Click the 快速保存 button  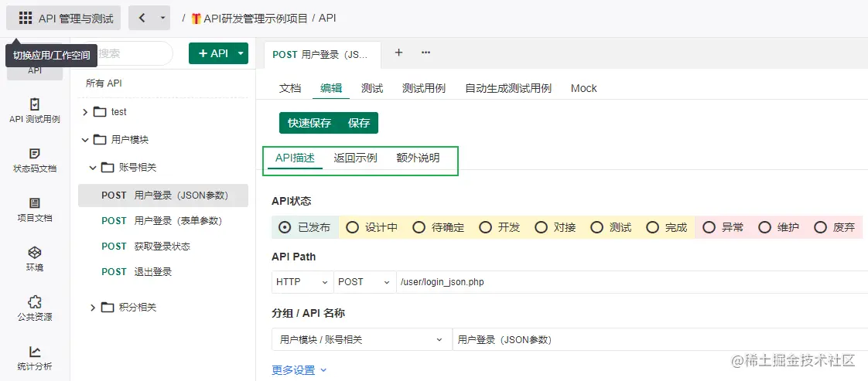pos(309,123)
